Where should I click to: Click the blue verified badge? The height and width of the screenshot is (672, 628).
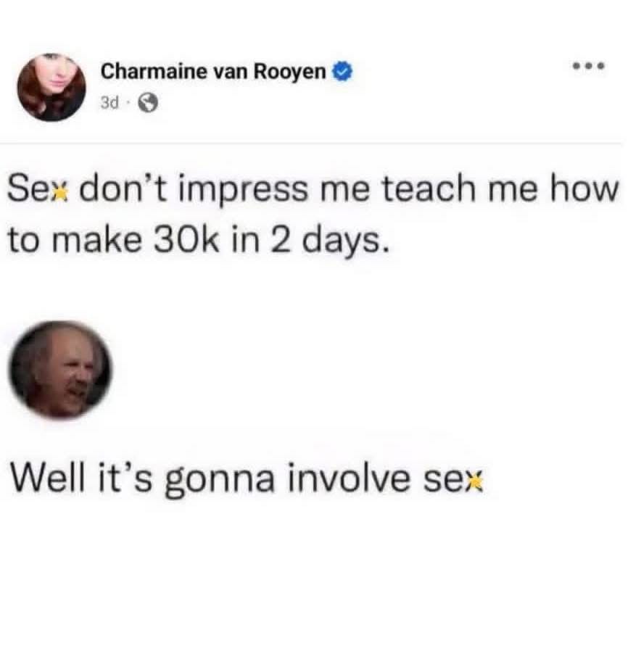click(342, 72)
